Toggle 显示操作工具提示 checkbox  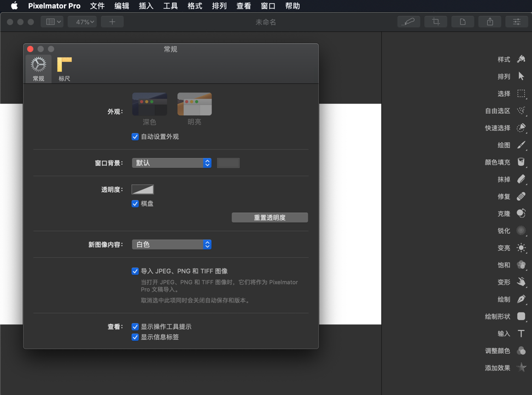pos(135,327)
